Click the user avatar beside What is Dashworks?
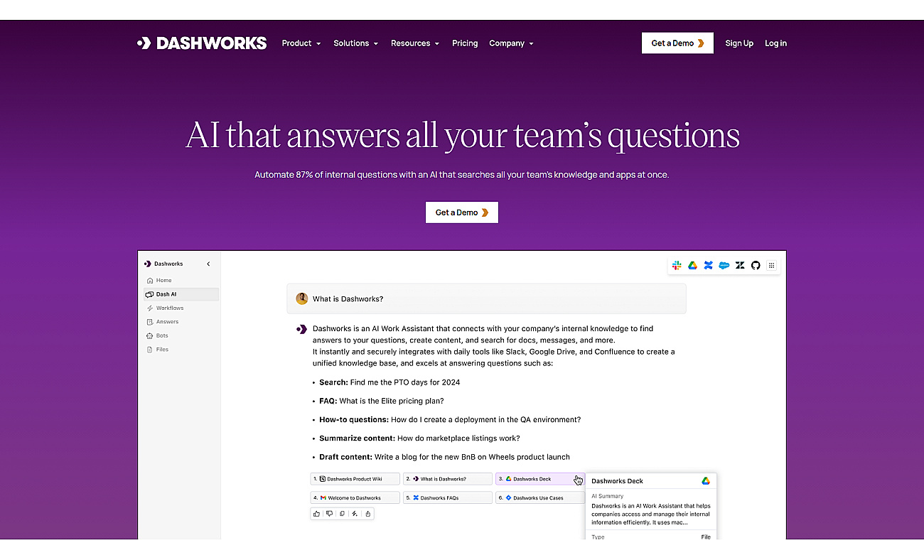 coord(302,298)
